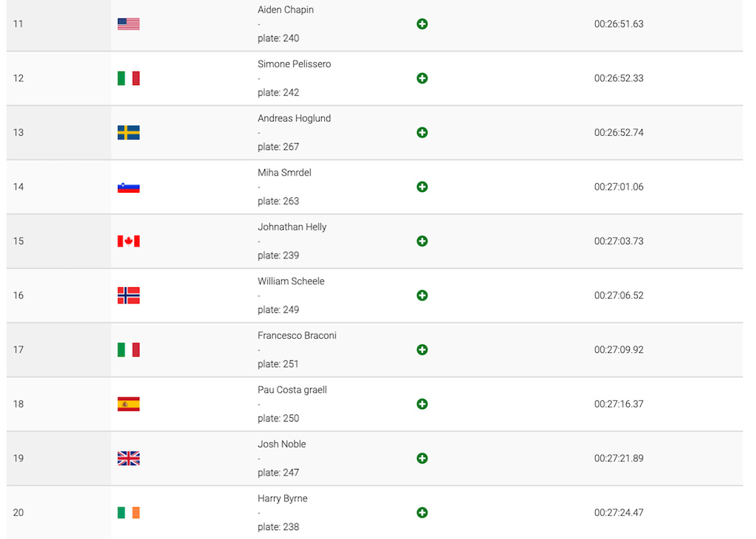Image resolution: width=756 pixels, height=539 pixels.
Task: Open the green plus for Andreas Hoglund
Action: click(x=422, y=133)
